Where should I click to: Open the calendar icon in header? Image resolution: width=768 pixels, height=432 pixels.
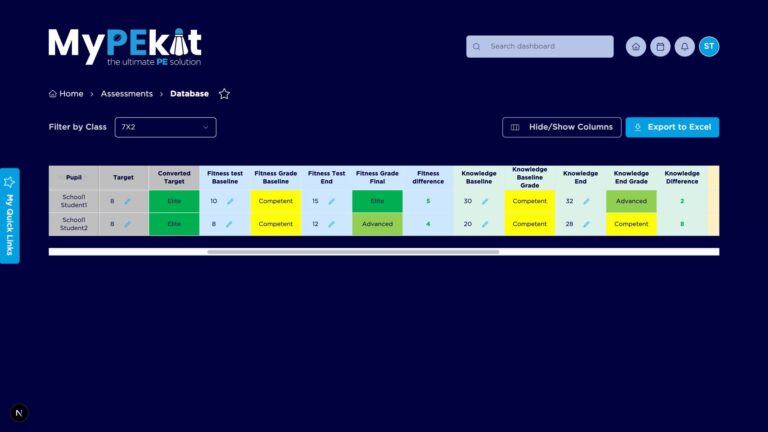click(660, 47)
